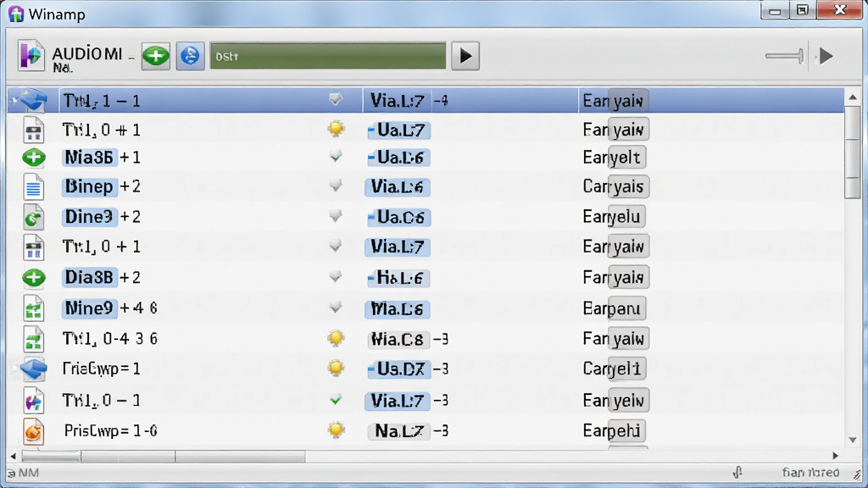Toggle the grey marker in Mine9 row

coord(336,307)
